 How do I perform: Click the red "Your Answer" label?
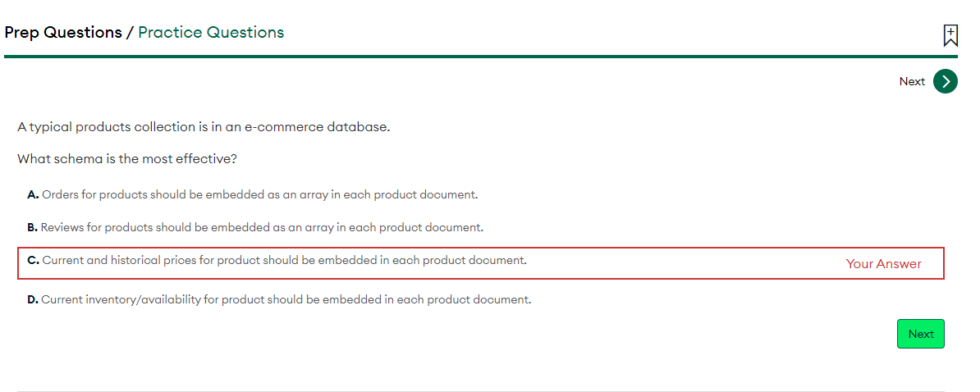(x=883, y=264)
